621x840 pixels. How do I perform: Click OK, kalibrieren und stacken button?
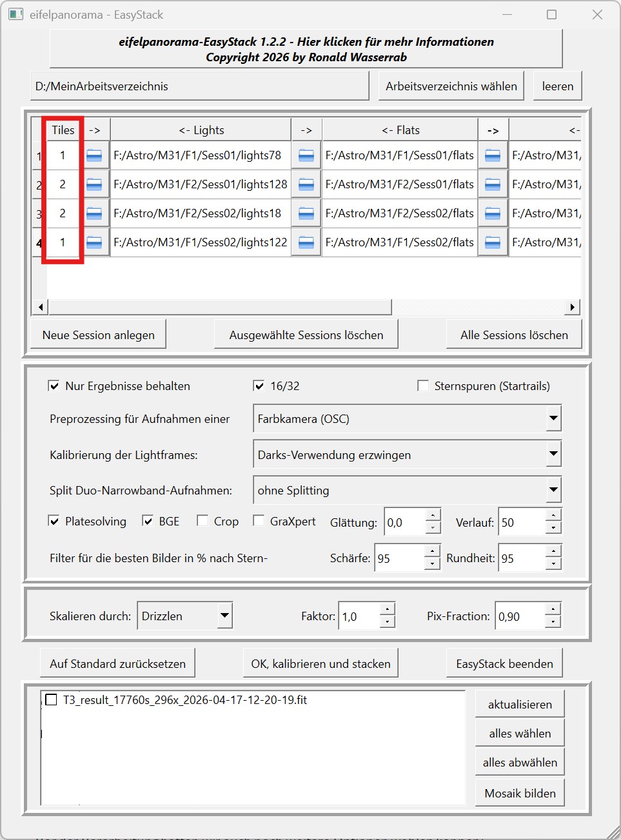[320, 663]
